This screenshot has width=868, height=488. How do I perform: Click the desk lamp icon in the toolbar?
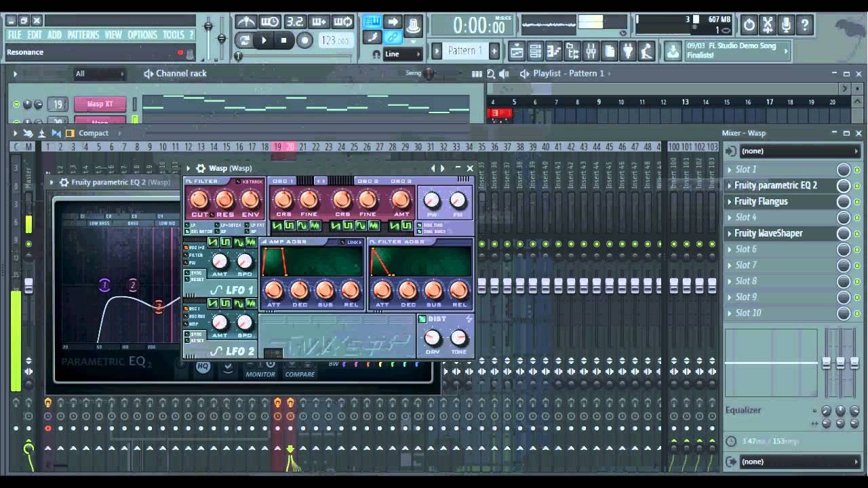[x=647, y=51]
